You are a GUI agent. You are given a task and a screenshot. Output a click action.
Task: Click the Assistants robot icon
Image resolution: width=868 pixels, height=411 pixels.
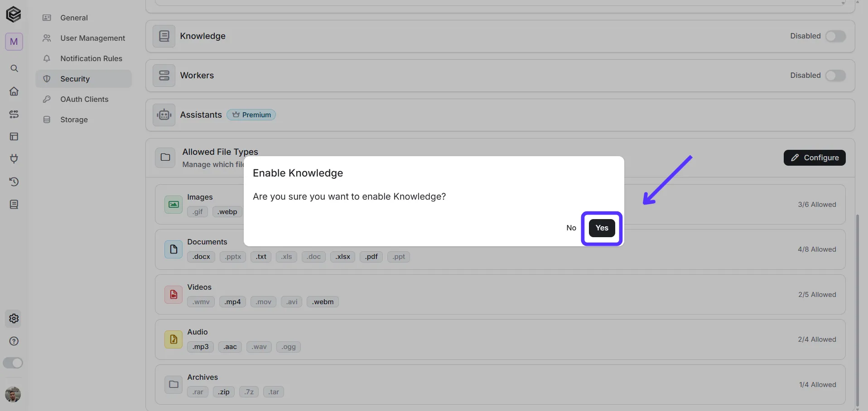[164, 115]
